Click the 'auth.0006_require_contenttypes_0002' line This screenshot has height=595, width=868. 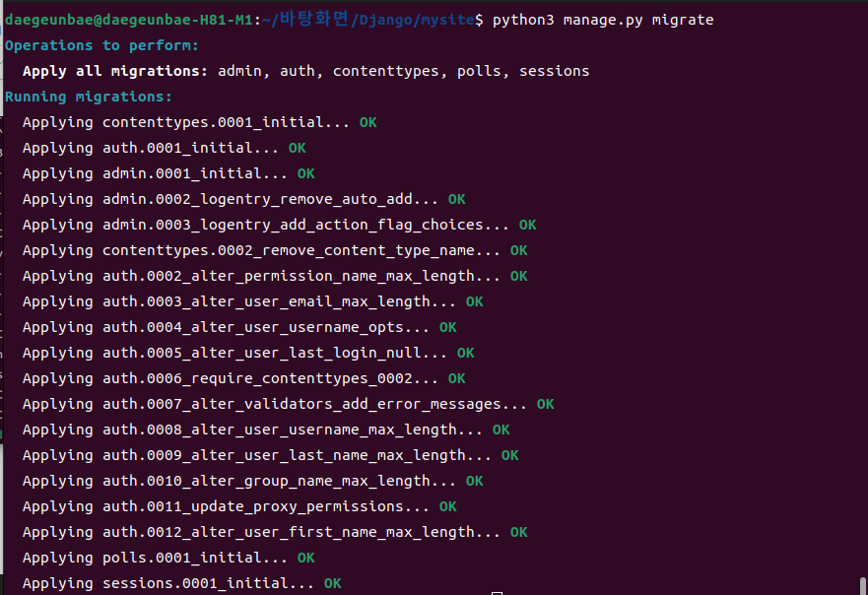[x=243, y=378]
